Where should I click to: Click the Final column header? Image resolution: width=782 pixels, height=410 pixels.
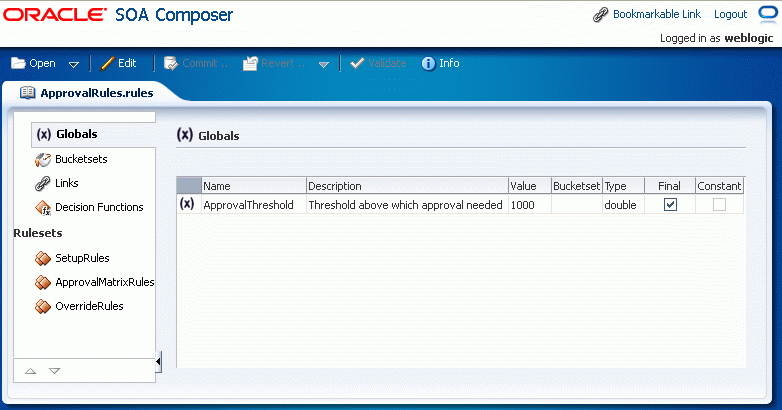[x=670, y=186]
